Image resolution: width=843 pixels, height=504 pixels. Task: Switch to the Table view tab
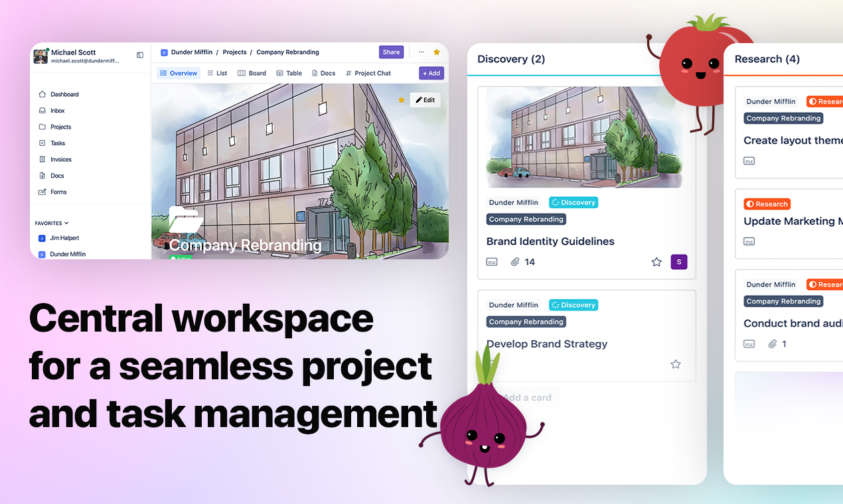point(289,73)
